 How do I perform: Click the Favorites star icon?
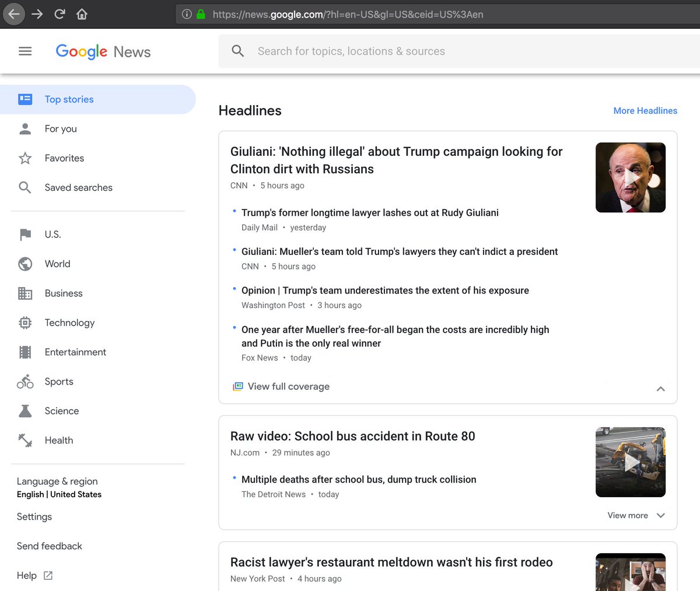point(25,158)
